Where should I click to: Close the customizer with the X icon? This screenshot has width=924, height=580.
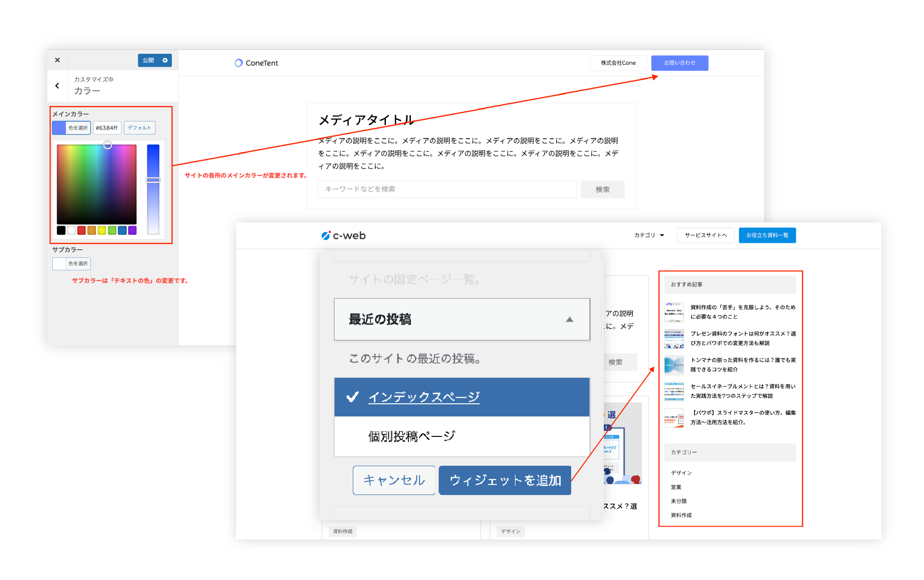[57, 60]
